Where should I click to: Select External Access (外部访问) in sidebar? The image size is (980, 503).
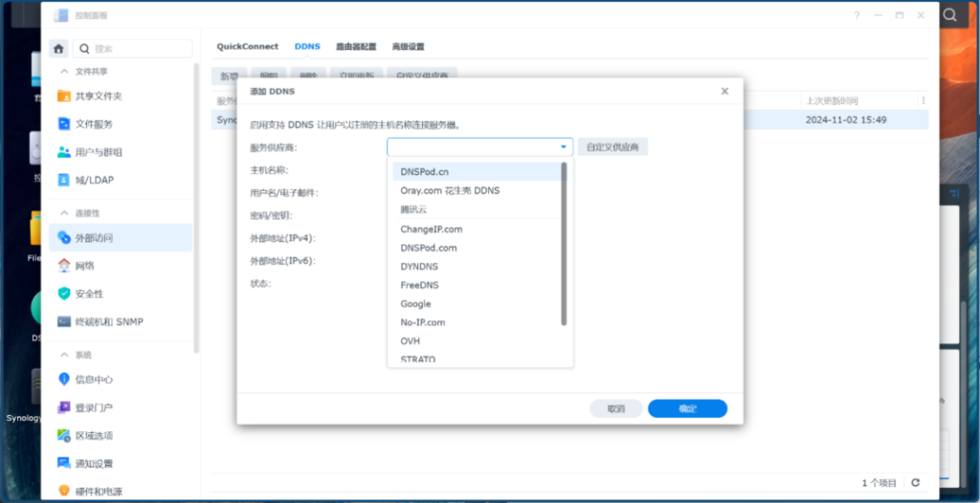click(121, 237)
